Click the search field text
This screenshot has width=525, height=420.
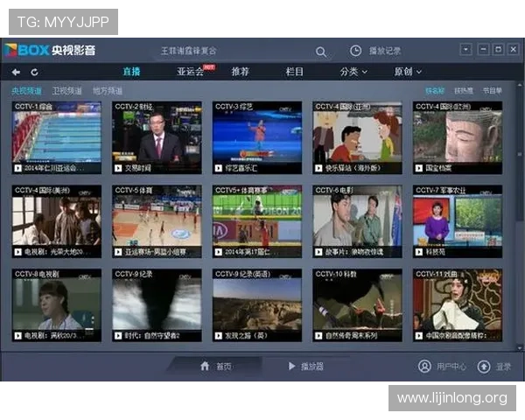coord(188,51)
